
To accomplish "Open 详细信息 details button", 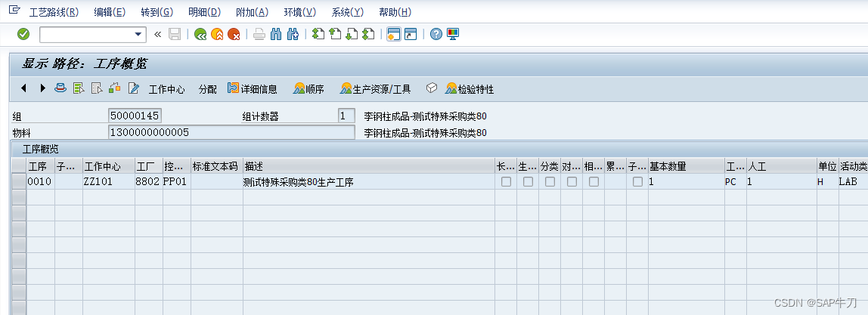I will (x=253, y=89).
